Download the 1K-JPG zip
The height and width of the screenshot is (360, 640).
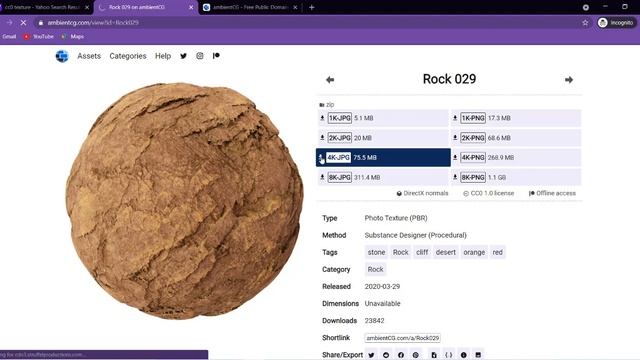[x=382, y=118]
